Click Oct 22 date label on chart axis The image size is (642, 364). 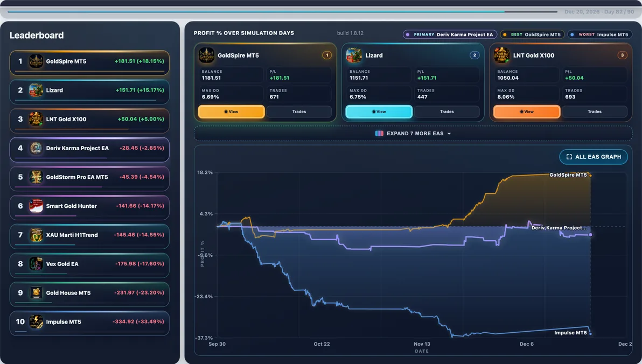[322, 344]
